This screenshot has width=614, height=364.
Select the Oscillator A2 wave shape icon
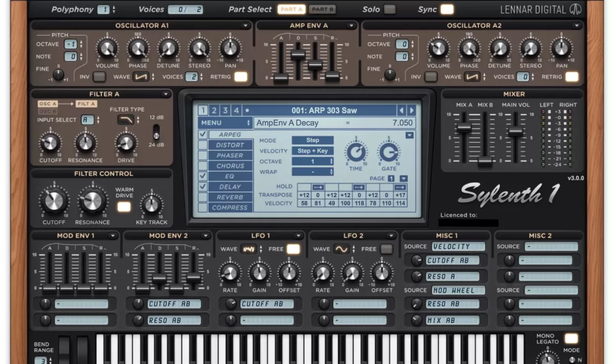pos(472,77)
